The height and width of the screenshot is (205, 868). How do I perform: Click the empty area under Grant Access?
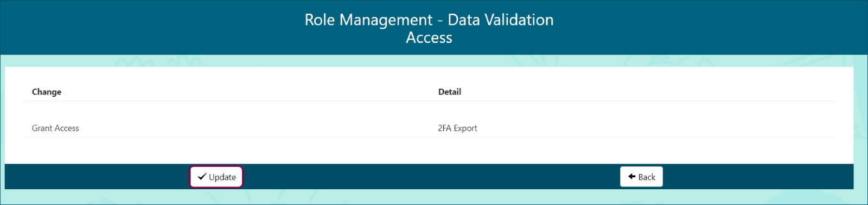point(217,150)
